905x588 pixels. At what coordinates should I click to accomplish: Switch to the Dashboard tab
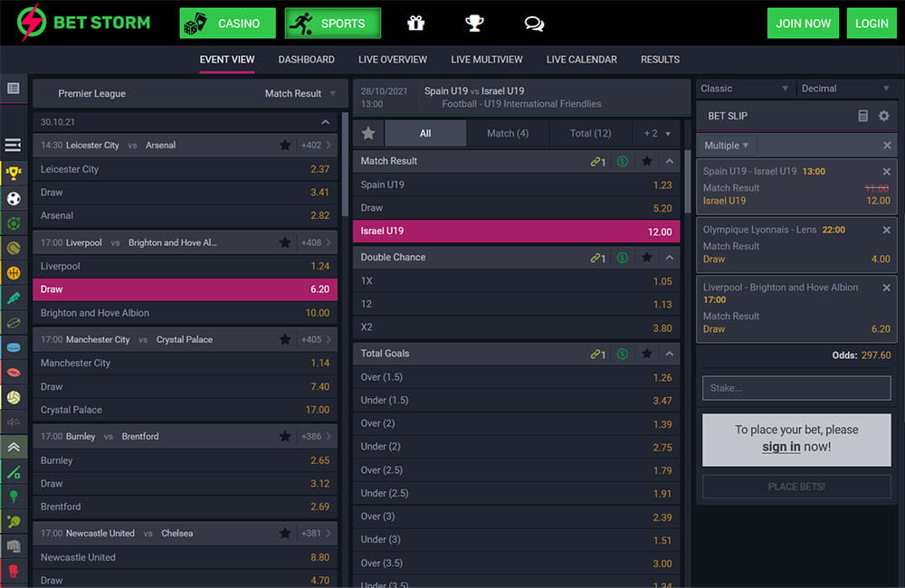[x=307, y=60]
